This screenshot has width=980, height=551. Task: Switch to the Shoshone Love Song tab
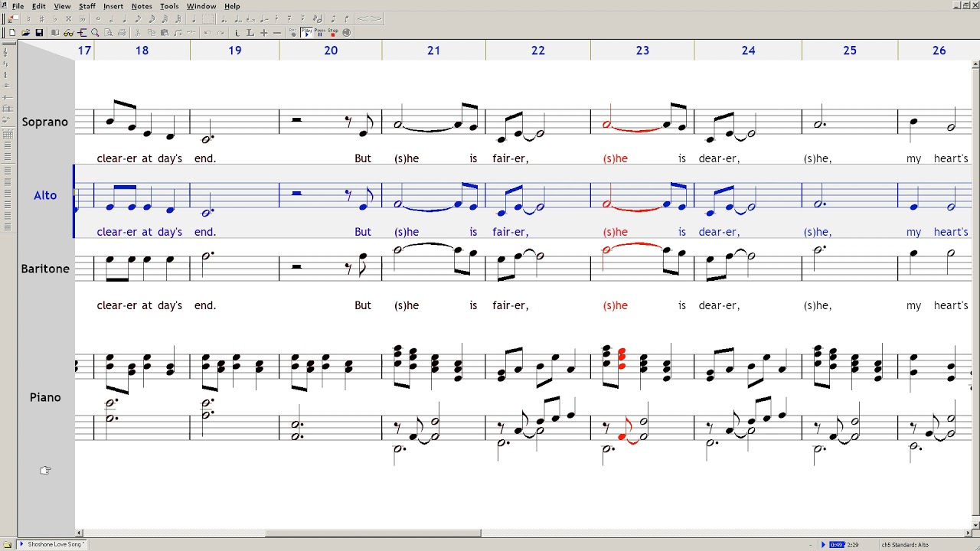point(52,544)
